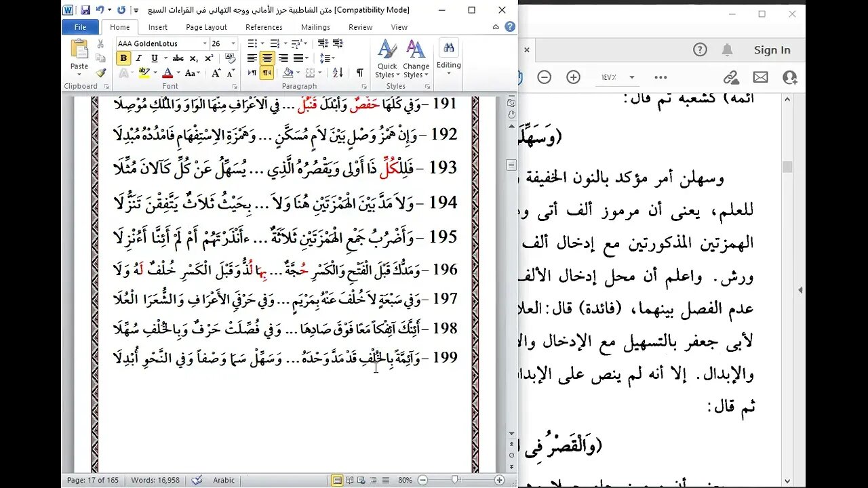Toggle Italic formatting
Viewport: 868px width, 488px height.
pos(139,58)
